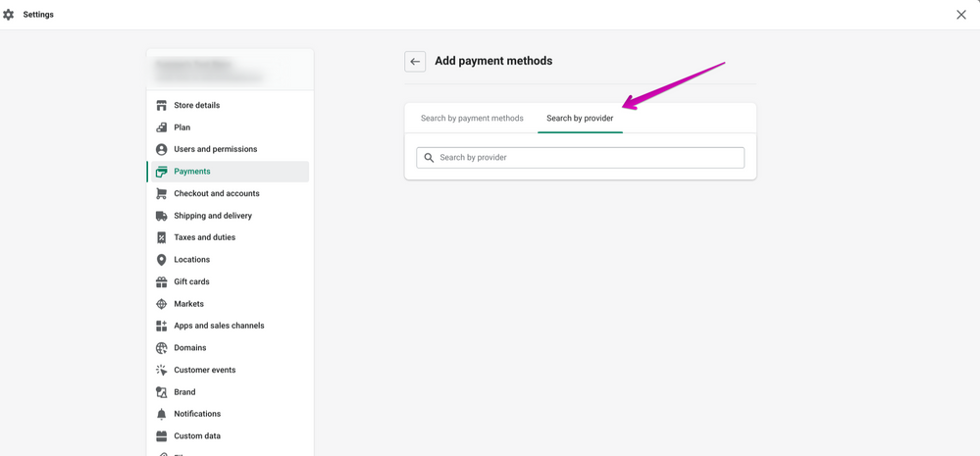This screenshot has height=456, width=980.
Task: Click the Locations pin icon
Action: coord(162,260)
